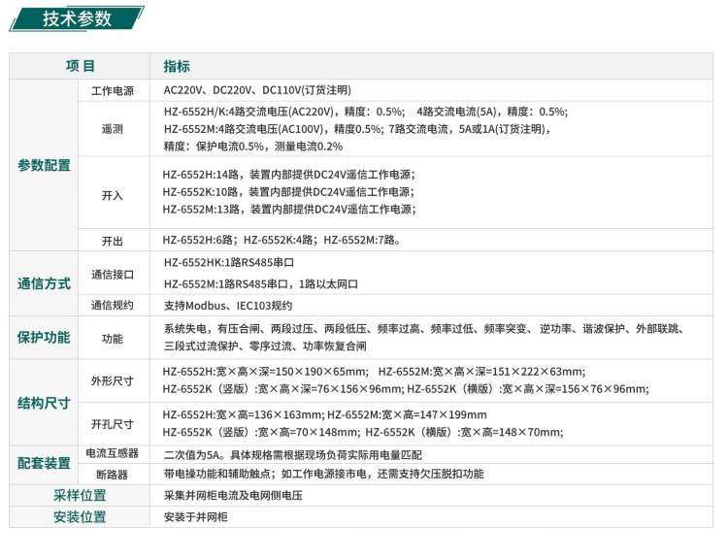Viewport: 728px width, 560px height.
Task: Click the 功能 row label
Action: click(113, 339)
